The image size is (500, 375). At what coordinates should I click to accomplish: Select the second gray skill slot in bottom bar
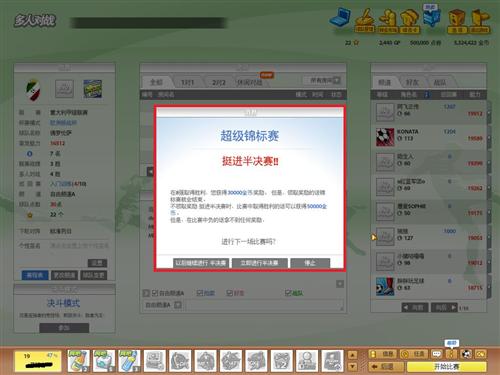pyautogui.click(x=180, y=361)
